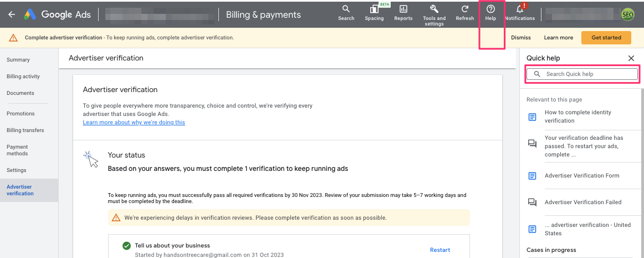This screenshot has width=644, height=258.
Task: Open Billing transfers in sidebar
Action: 25,130
